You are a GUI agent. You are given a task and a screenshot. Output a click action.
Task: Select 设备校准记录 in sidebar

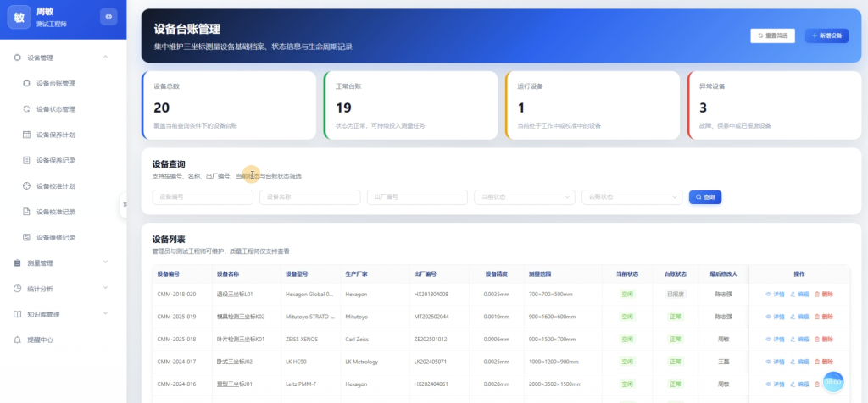click(x=55, y=212)
